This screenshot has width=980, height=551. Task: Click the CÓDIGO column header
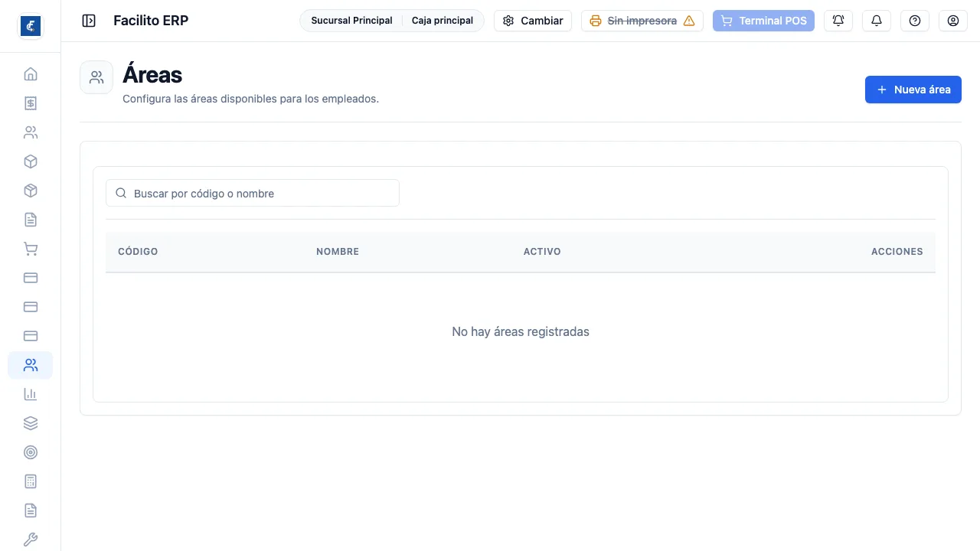click(x=138, y=252)
